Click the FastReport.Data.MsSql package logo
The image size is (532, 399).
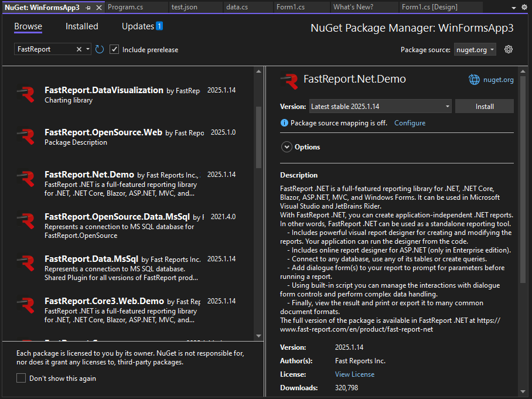26,263
